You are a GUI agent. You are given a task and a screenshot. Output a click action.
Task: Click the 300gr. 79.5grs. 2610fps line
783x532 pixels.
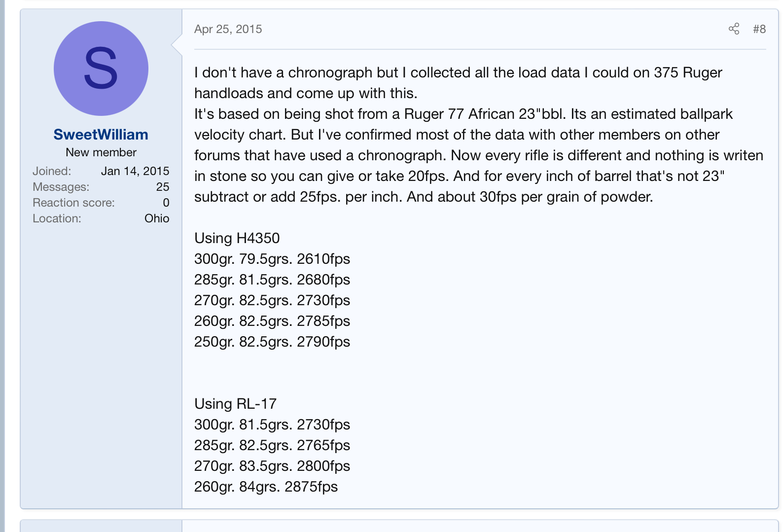coord(272,259)
